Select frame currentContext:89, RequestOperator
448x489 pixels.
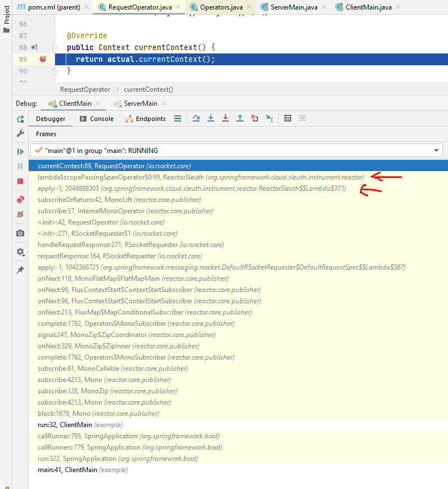pyautogui.click(x=238, y=166)
